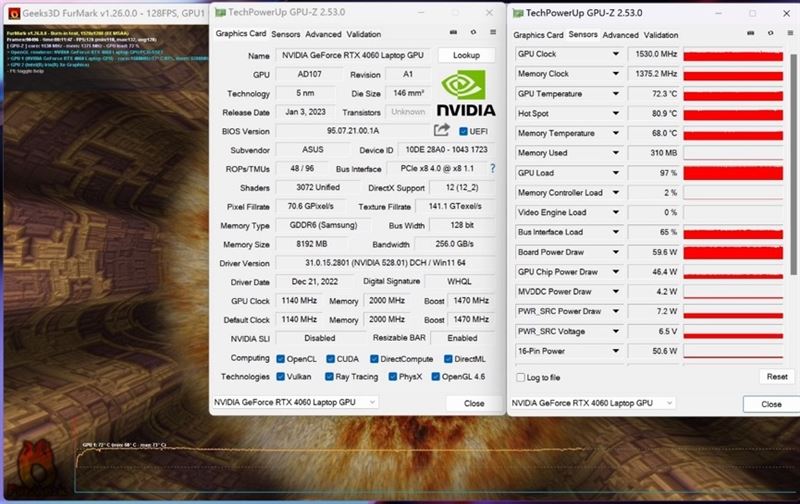Click left GPU-Z title bar app icon
The width and height of the screenshot is (800, 504).
pos(220,12)
